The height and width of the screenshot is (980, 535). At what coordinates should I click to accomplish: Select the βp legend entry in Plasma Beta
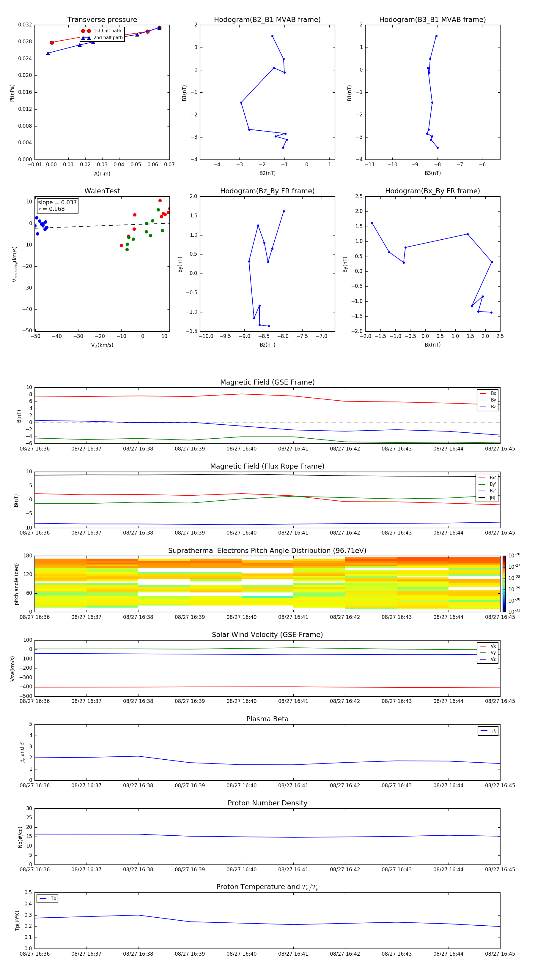[488, 731]
